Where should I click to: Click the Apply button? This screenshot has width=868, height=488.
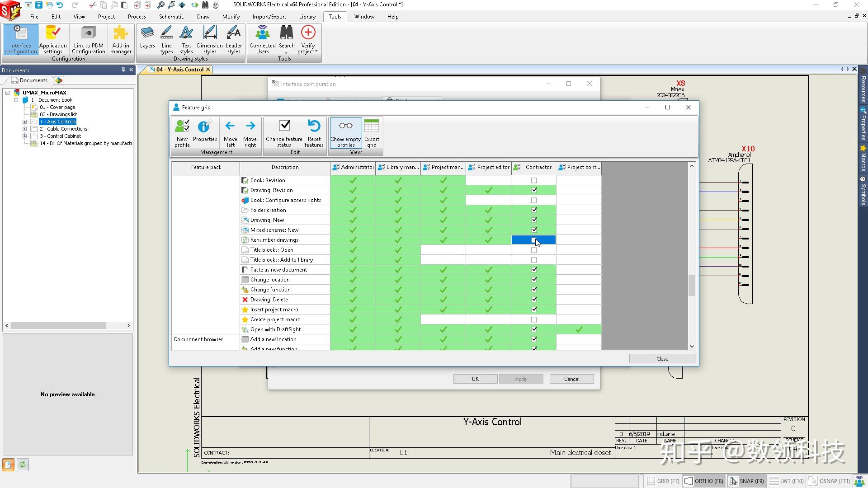tap(521, 379)
